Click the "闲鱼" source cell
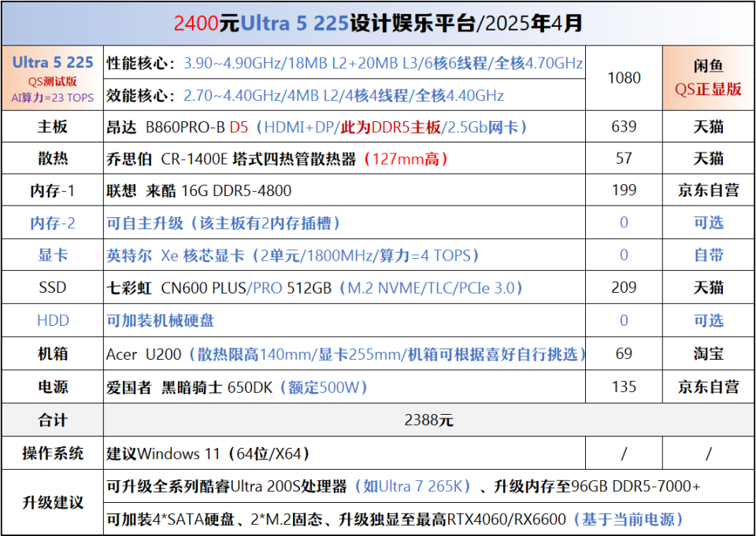This screenshot has width=756, height=536. [708, 66]
